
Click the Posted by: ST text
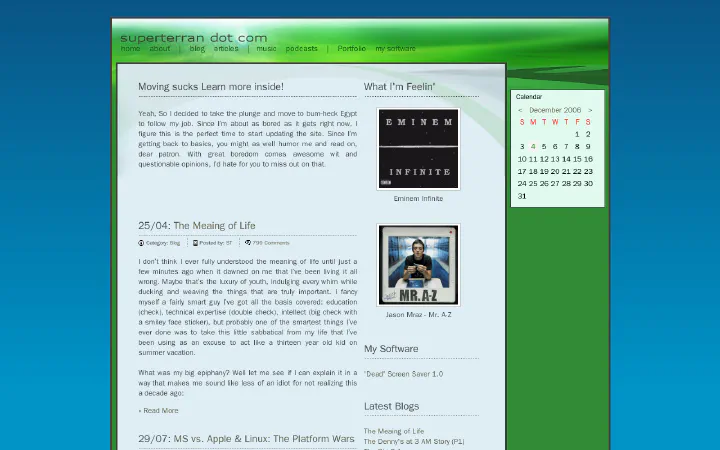point(216,243)
